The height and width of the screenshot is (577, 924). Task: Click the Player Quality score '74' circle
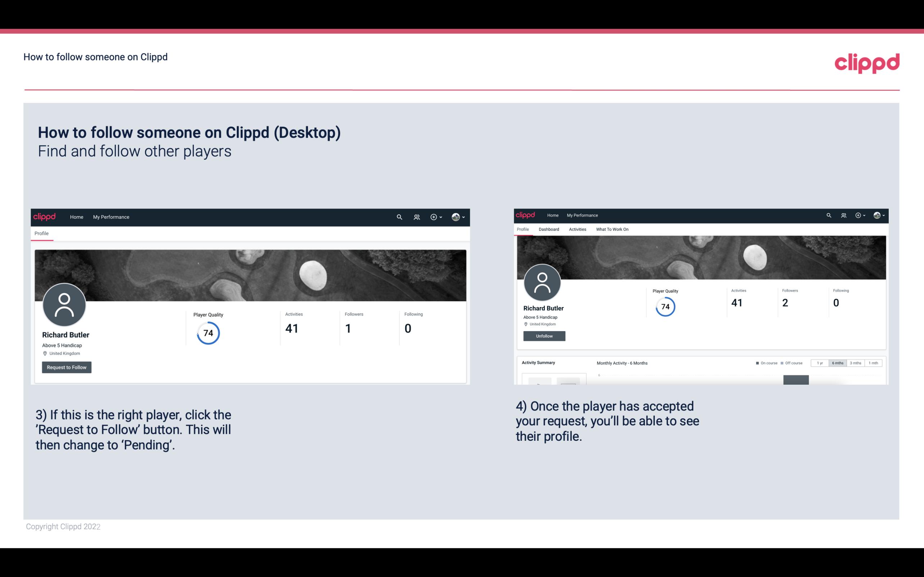tap(208, 333)
